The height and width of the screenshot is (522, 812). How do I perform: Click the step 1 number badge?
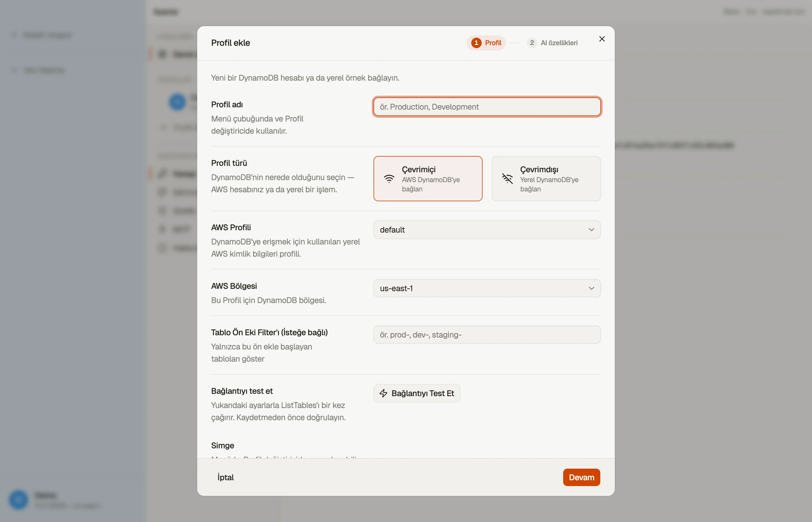click(x=476, y=43)
